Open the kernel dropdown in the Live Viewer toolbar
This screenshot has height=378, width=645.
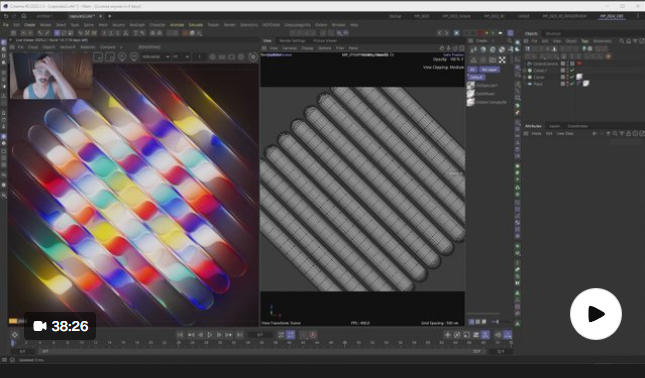(x=155, y=57)
